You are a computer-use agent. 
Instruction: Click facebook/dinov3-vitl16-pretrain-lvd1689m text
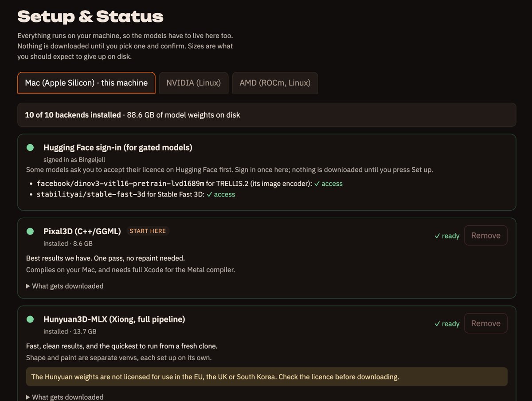point(120,184)
